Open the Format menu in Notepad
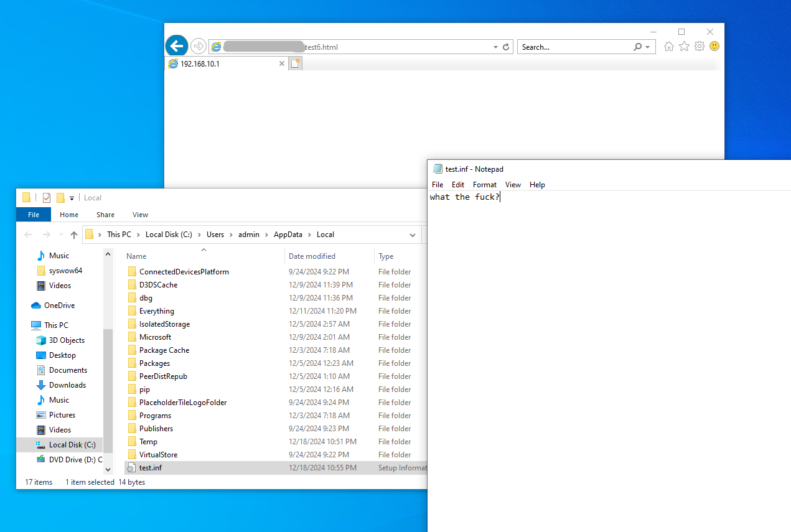 pos(484,185)
